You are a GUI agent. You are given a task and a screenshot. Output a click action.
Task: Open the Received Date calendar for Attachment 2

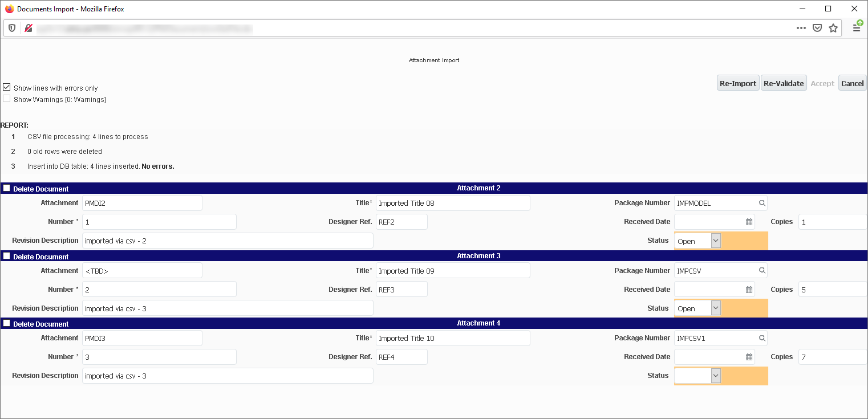[x=748, y=221]
